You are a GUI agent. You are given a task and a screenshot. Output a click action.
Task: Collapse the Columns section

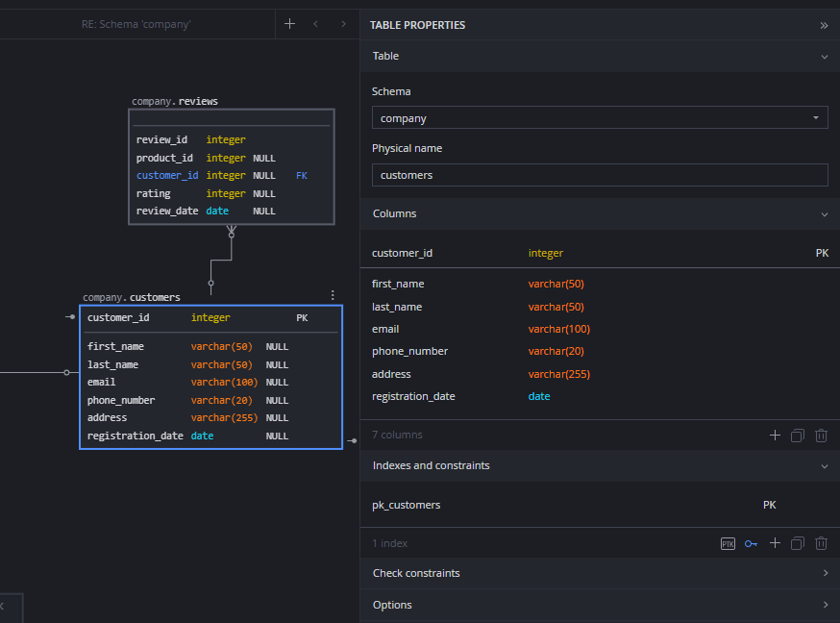(824, 214)
